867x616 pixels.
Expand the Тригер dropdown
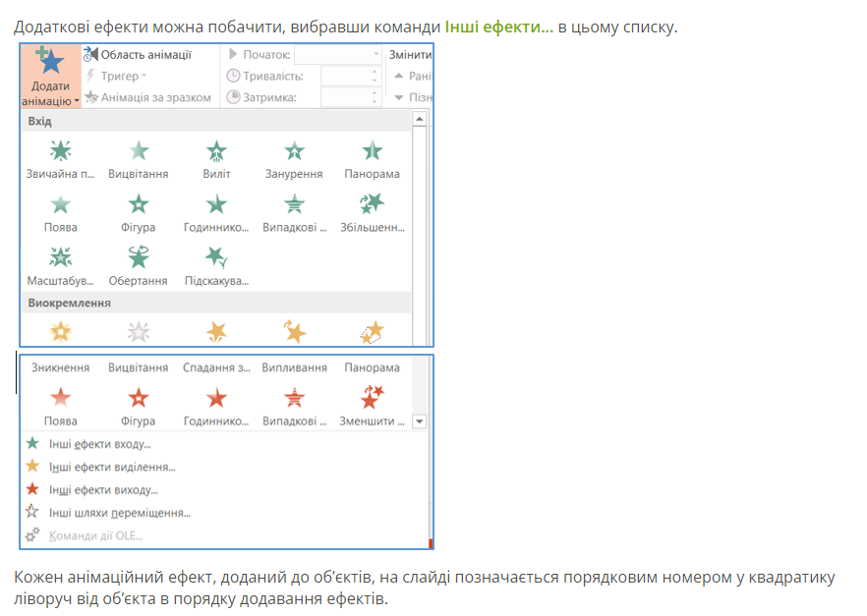coord(116,76)
